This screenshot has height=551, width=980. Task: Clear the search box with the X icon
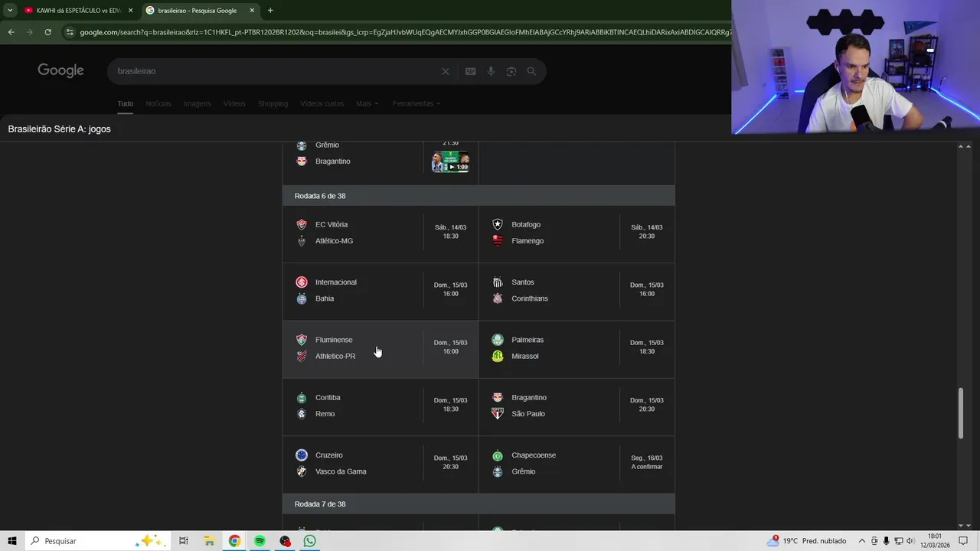tap(446, 71)
